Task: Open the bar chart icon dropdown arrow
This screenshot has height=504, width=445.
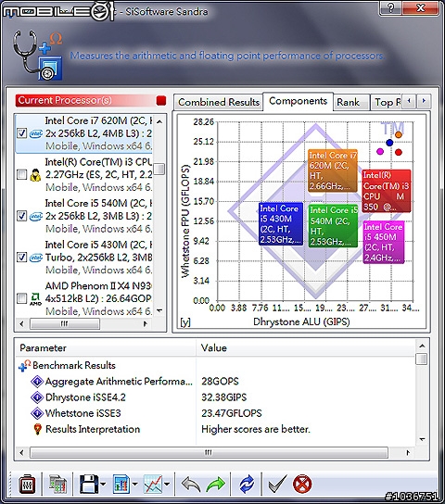Action: pos(135,484)
